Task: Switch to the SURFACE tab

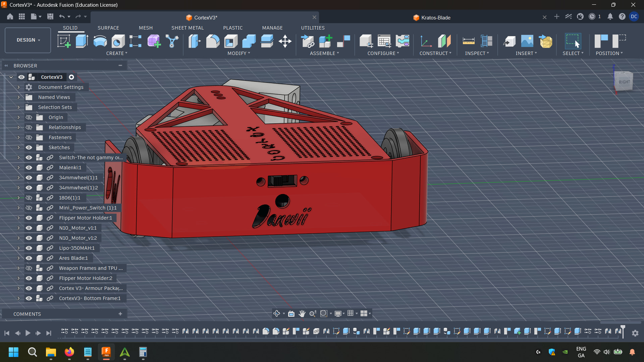Action: 108,28
